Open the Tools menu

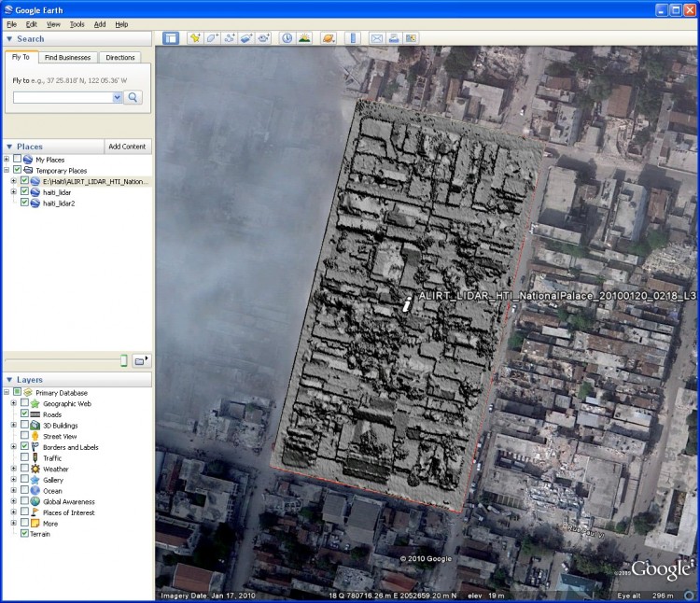(x=77, y=24)
